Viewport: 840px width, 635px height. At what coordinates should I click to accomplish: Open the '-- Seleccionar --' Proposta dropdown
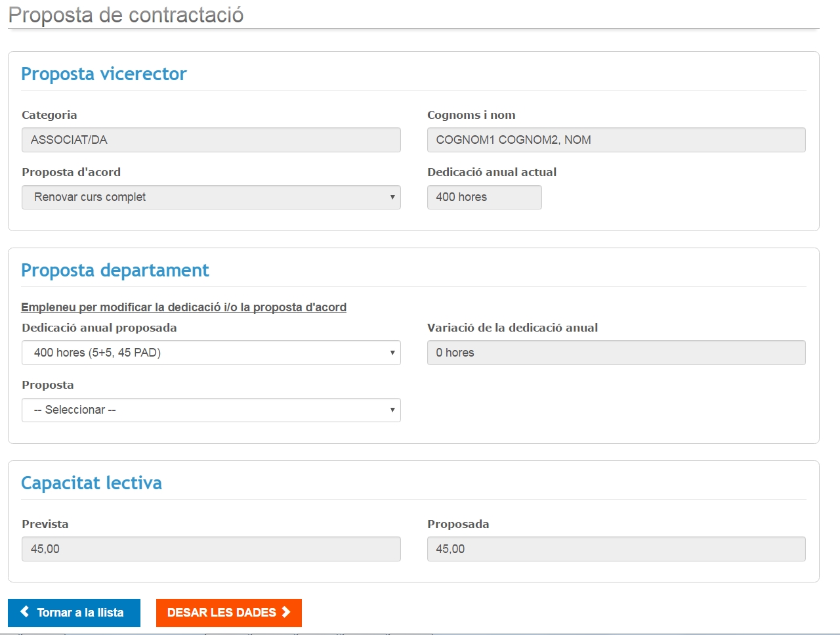[x=211, y=410]
